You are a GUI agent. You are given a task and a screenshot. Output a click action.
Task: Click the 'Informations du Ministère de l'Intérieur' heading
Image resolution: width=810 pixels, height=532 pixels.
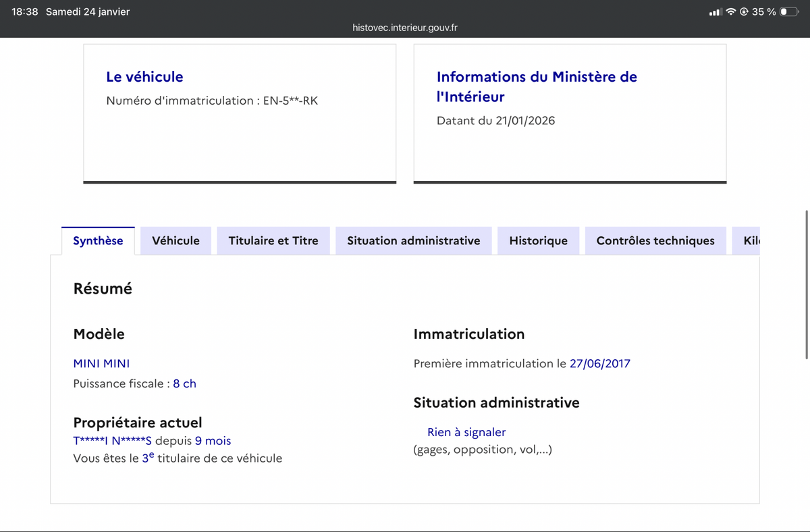[537, 86]
